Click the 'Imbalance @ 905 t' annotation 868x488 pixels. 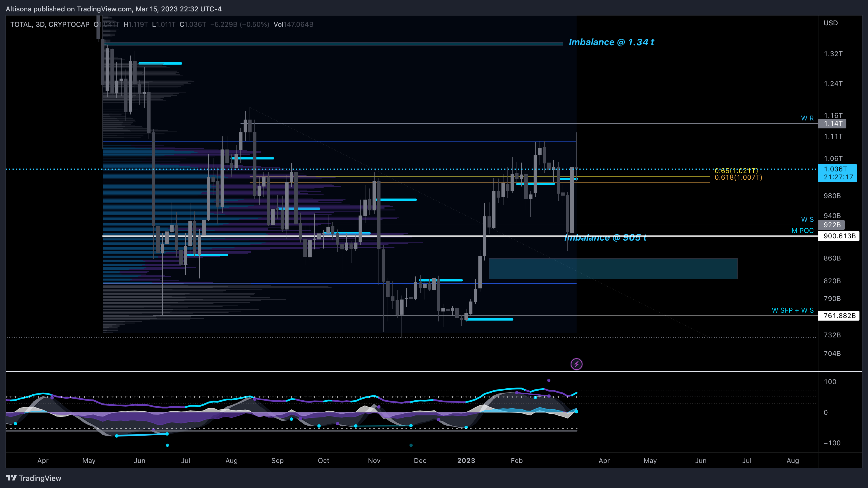click(x=605, y=238)
